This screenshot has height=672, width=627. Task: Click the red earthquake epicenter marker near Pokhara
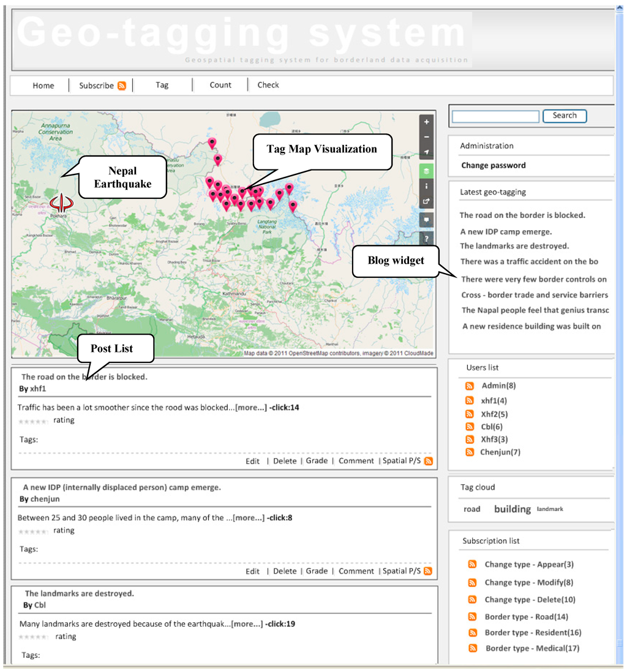click(x=61, y=203)
